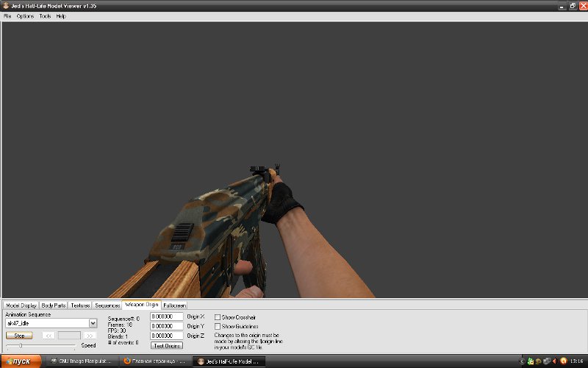588x368 pixels.
Task: Click the Origin Y value field
Action: tap(167, 326)
